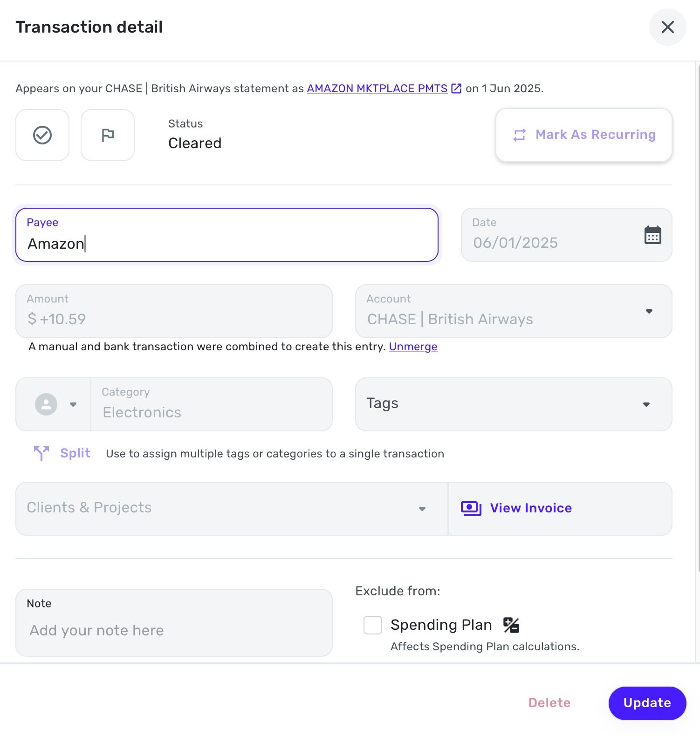Click the cleared checkmark status icon
700x736 pixels.
click(x=42, y=135)
